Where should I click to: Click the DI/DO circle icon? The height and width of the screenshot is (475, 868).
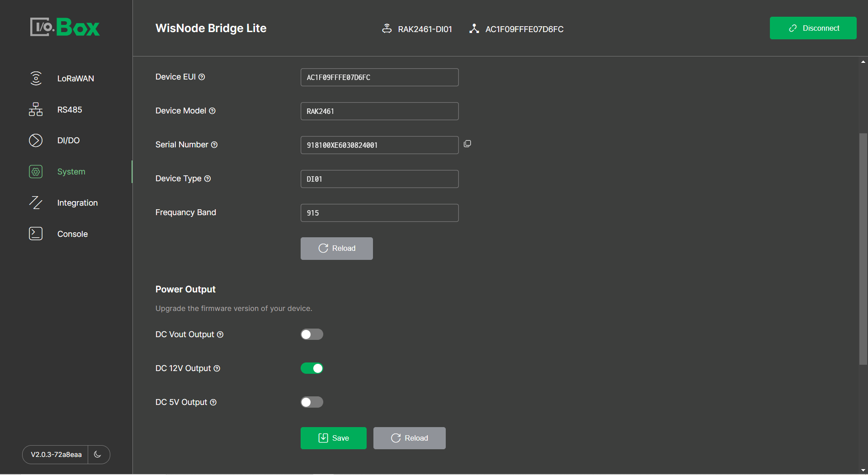tap(36, 141)
